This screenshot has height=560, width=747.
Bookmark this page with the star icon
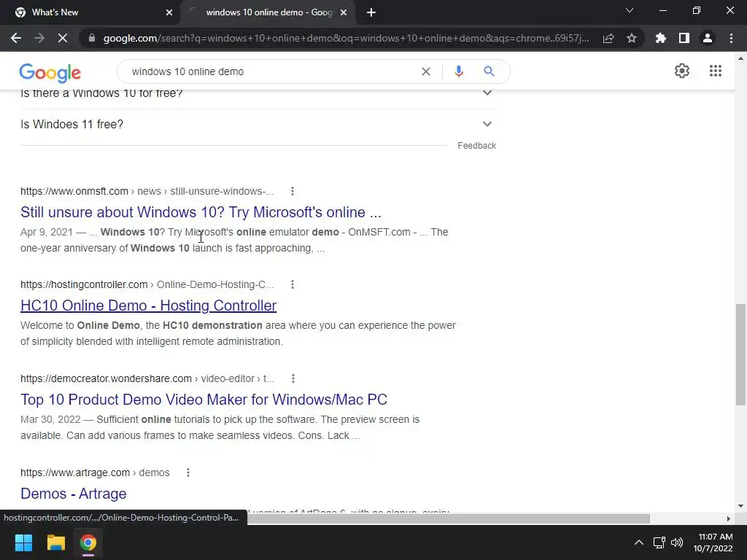(632, 38)
